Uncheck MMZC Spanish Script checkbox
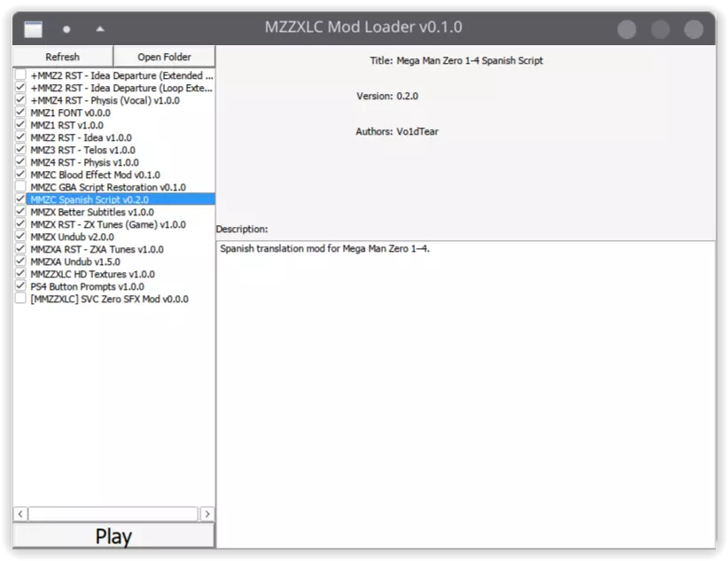This screenshot has height=561, width=728. pos(20,199)
